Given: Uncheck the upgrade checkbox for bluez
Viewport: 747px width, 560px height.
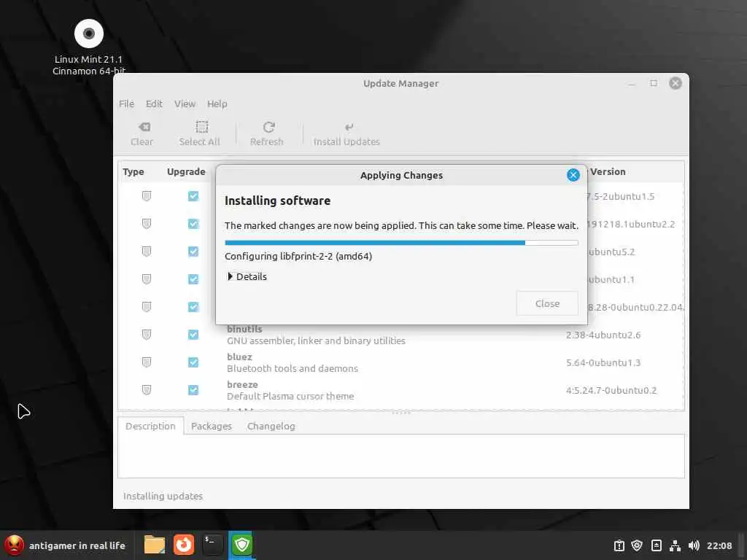Looking at the screenshot, I should 193,362.
